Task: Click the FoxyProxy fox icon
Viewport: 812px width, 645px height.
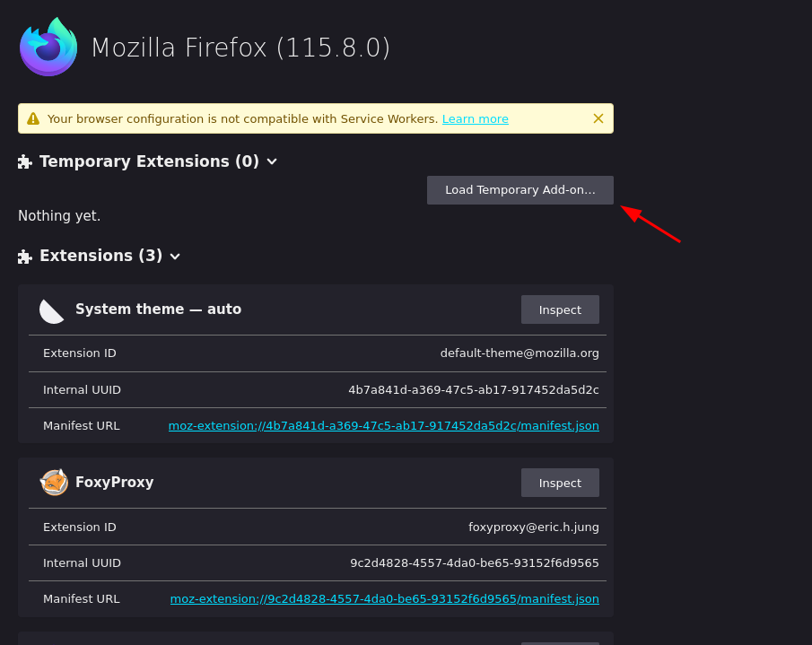Action: click(54, 483)
